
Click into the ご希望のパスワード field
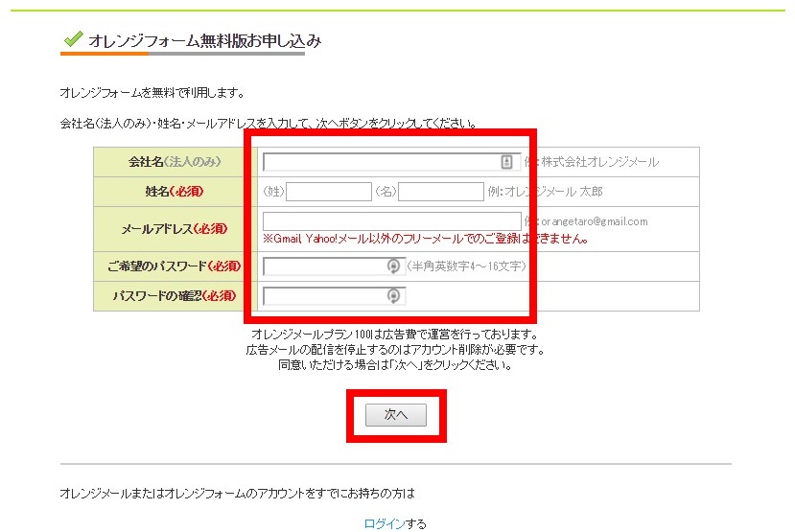(x=324, y=266)
